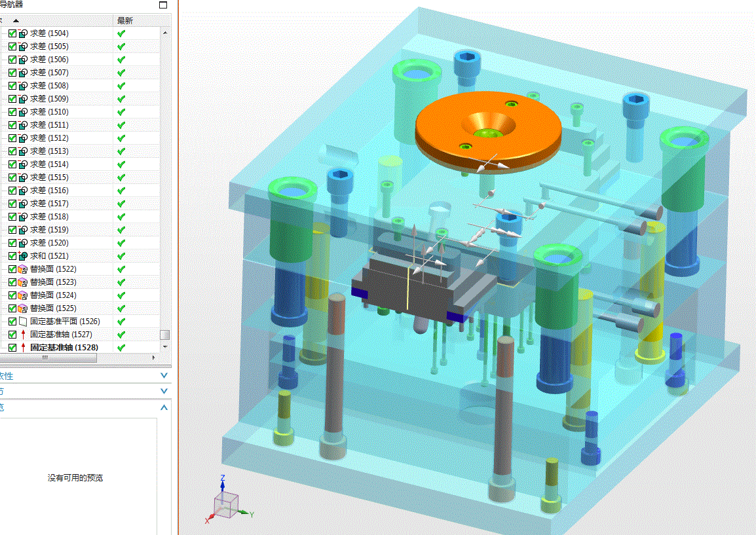756x535 pixels.
Task: Collapse the 预览 section chevron
Action: (x=164, y=407)
